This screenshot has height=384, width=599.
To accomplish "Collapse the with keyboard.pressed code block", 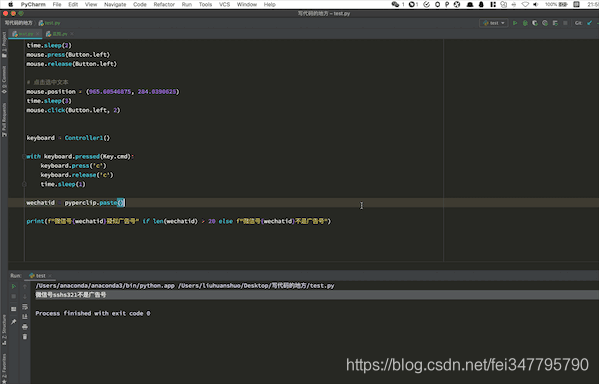I will 24,157.
